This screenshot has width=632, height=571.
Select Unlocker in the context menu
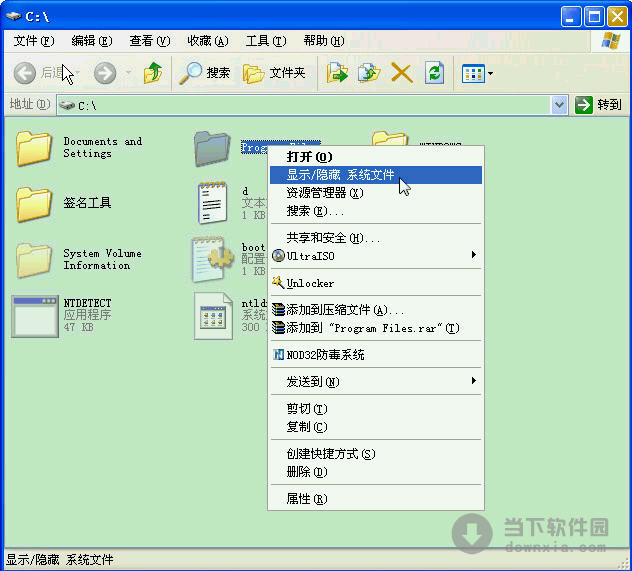[310, 283]
